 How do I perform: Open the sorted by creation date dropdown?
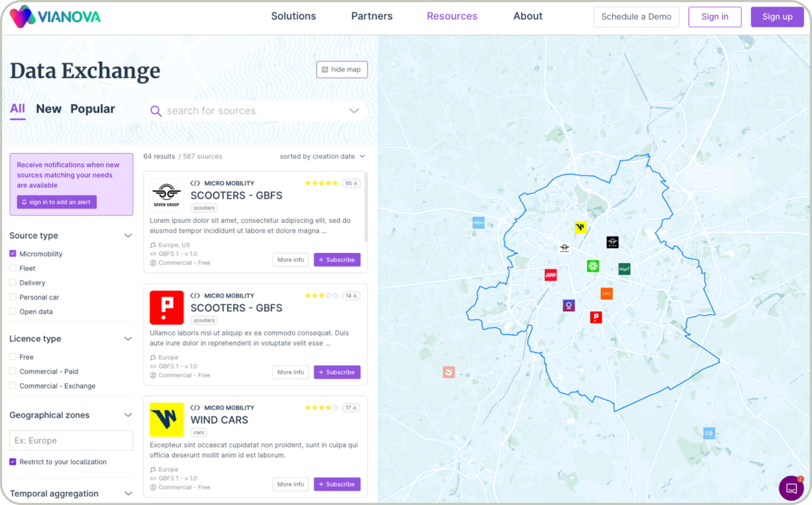(322, 156)
